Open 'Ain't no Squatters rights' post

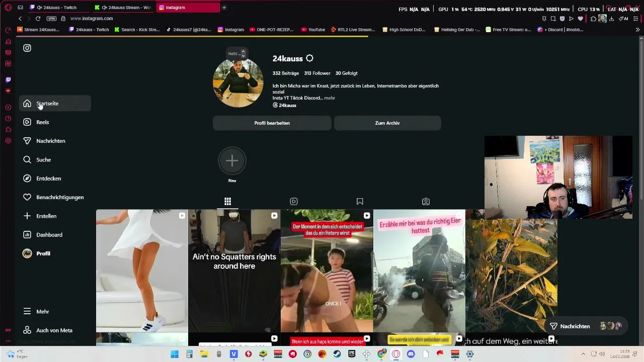[x=234, y=271]
